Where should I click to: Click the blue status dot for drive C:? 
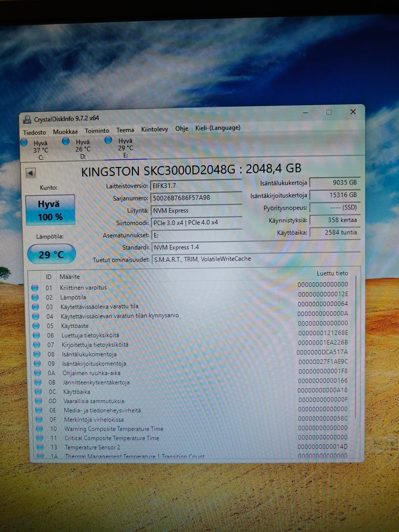[24, 143]
